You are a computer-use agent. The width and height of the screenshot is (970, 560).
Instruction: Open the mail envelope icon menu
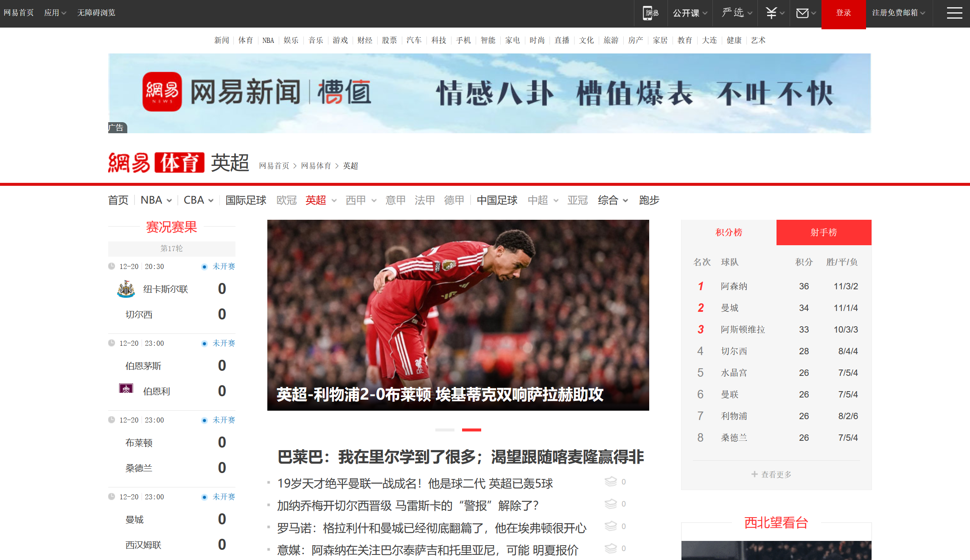[803, 13]
